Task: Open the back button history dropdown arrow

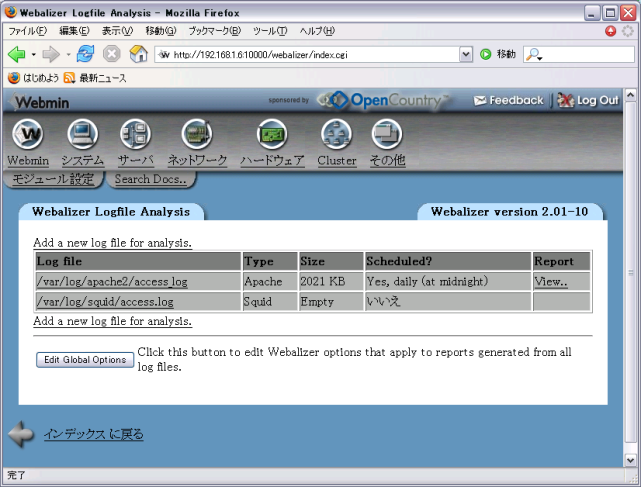Action: [33, 54]
